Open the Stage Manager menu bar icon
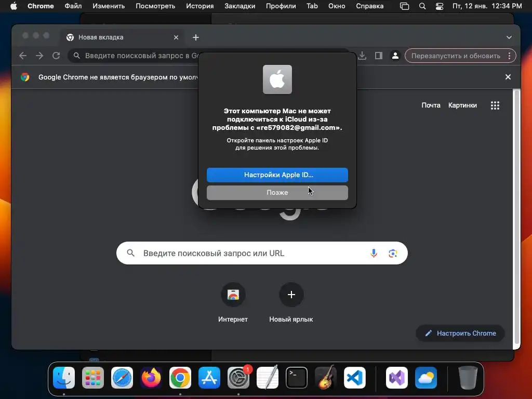The width and height of the screenshot is (532, 399). (x=404, y=6)
